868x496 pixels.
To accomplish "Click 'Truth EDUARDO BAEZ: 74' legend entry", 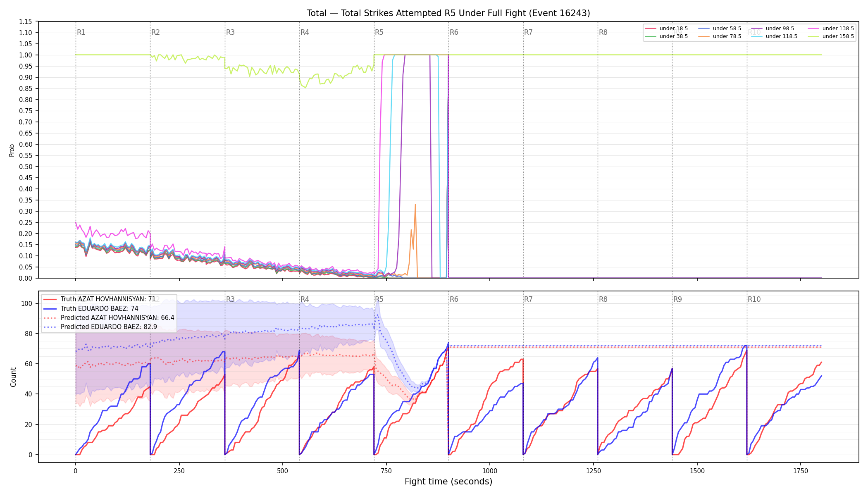I will click(91, 309).
